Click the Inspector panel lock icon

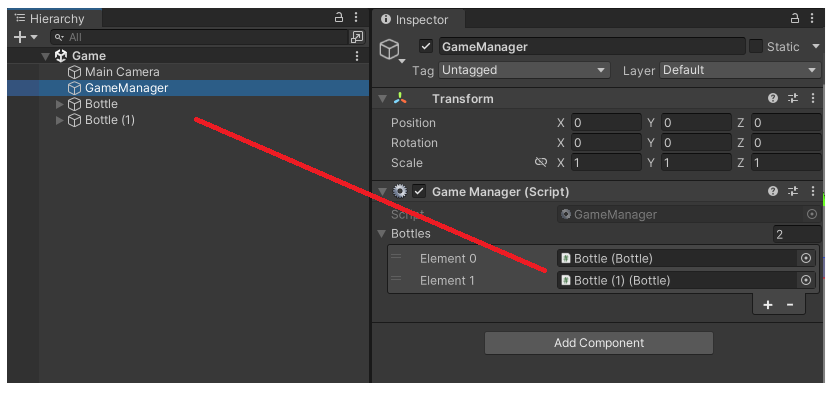pos(795,19)
